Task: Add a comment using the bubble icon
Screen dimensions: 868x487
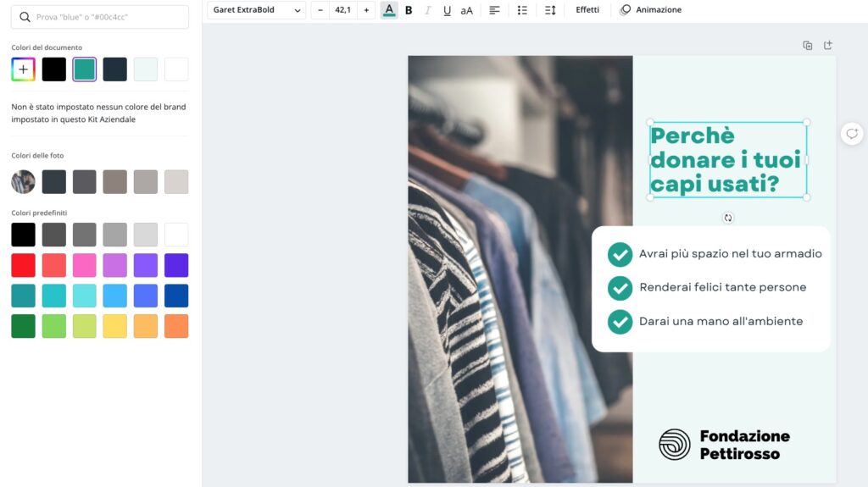Action: click(852, 133)
